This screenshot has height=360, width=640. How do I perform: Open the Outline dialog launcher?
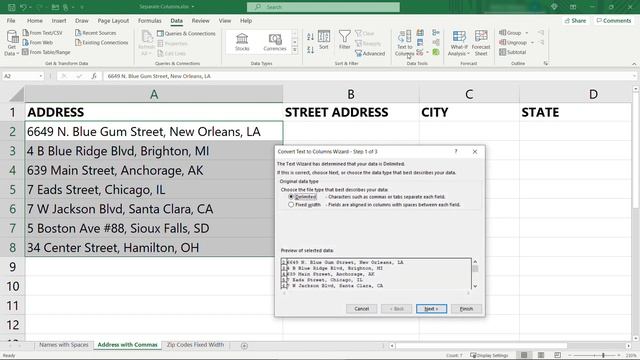(546, 64)
